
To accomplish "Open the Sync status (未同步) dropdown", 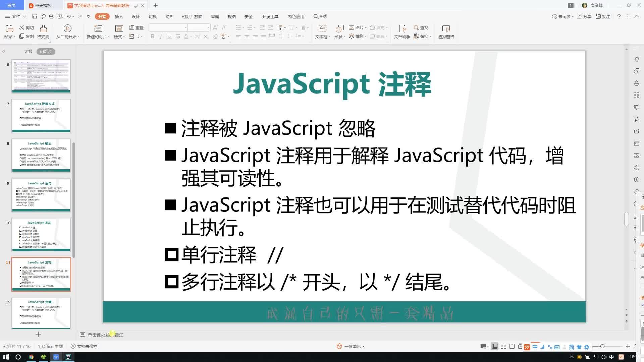I will coord(562,16).
